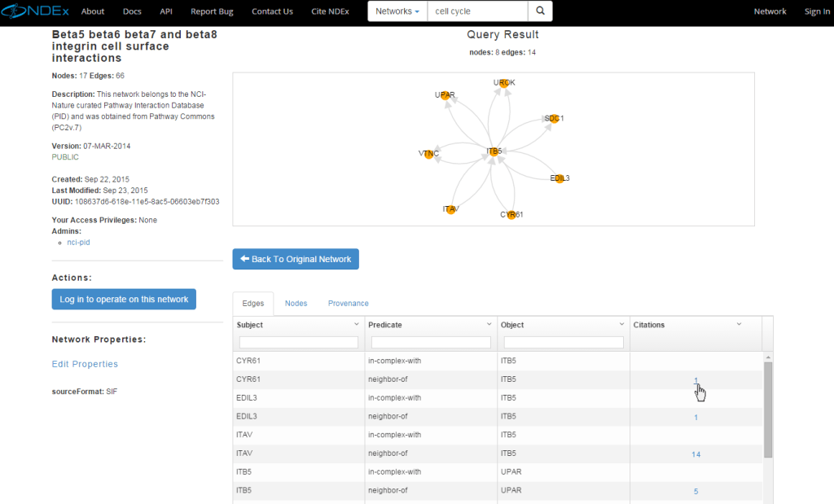
Task: Select the VTNC network node
Action: [x=428, y=154]
